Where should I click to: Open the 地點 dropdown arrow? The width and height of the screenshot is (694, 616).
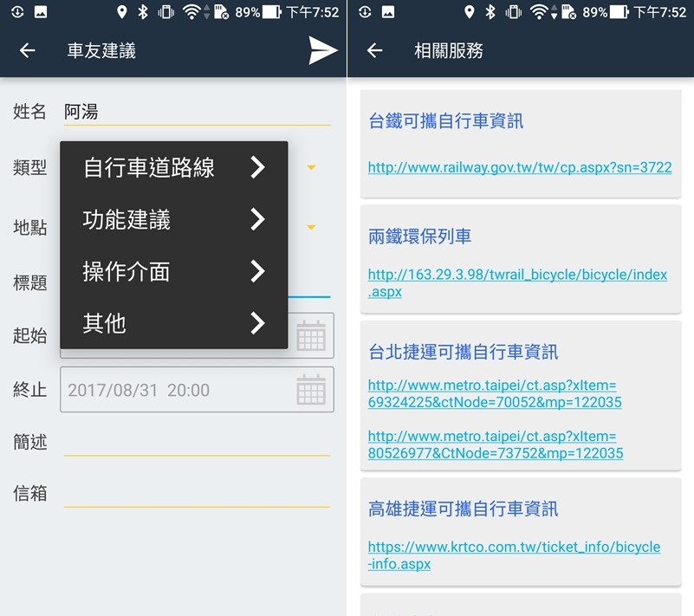[x=311, y=228]
